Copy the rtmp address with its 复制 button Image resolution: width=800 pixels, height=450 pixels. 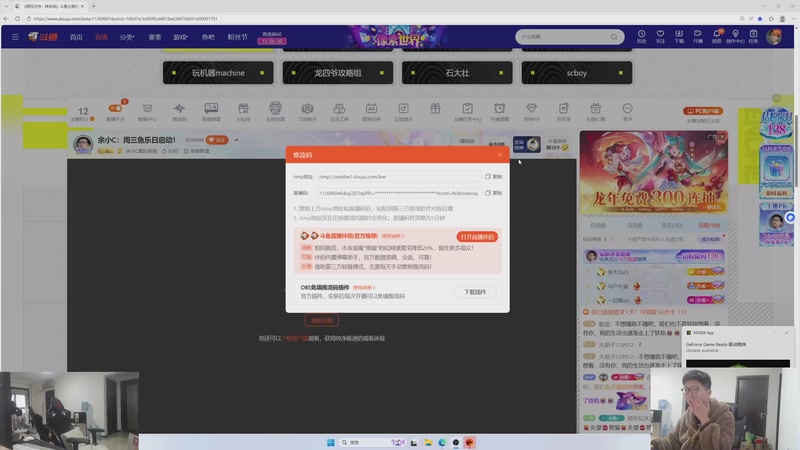coord(493,177)
